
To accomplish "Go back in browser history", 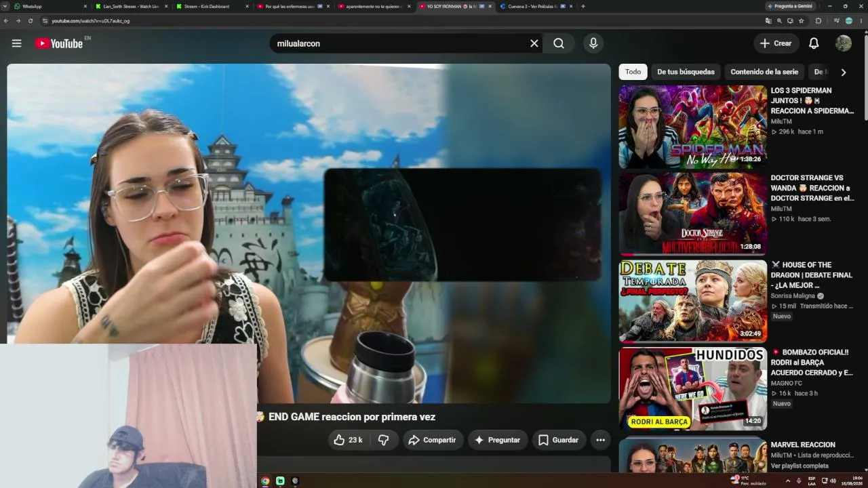I will click(x=6, y=21).
